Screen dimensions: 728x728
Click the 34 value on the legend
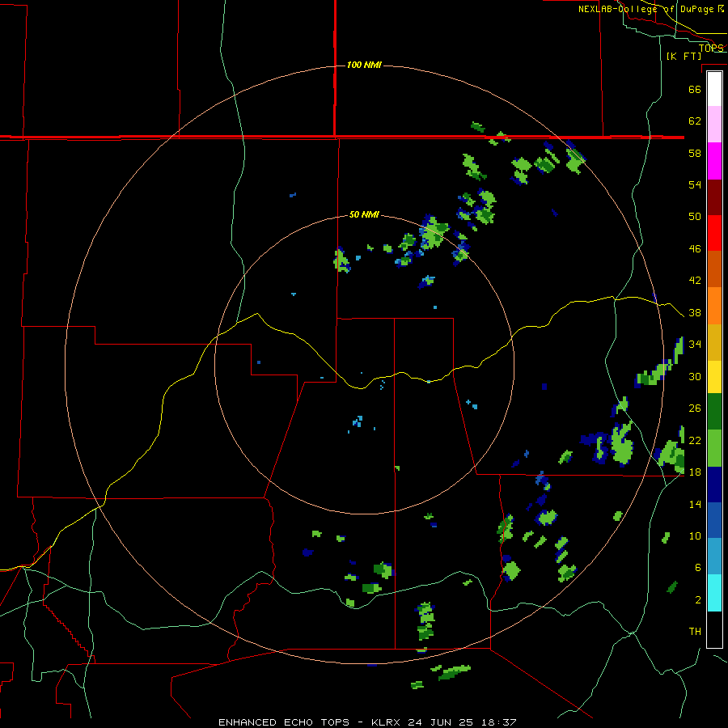(695, 345)
